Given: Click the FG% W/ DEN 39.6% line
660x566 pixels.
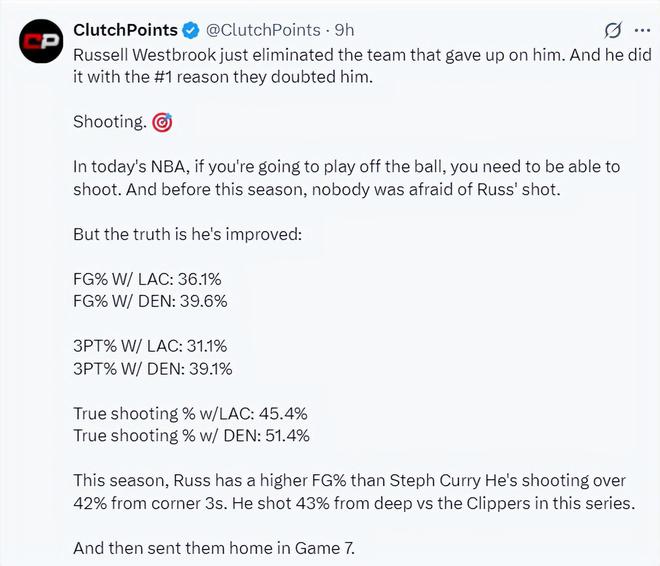Looking at the screenshot, I should [x=151, y=300].
